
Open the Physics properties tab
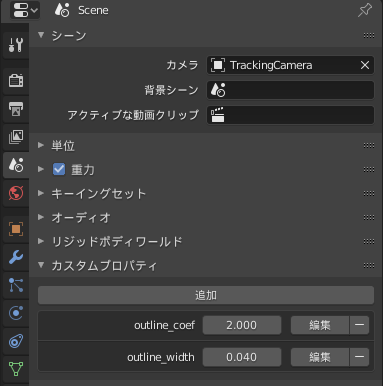tap(16, 313)
